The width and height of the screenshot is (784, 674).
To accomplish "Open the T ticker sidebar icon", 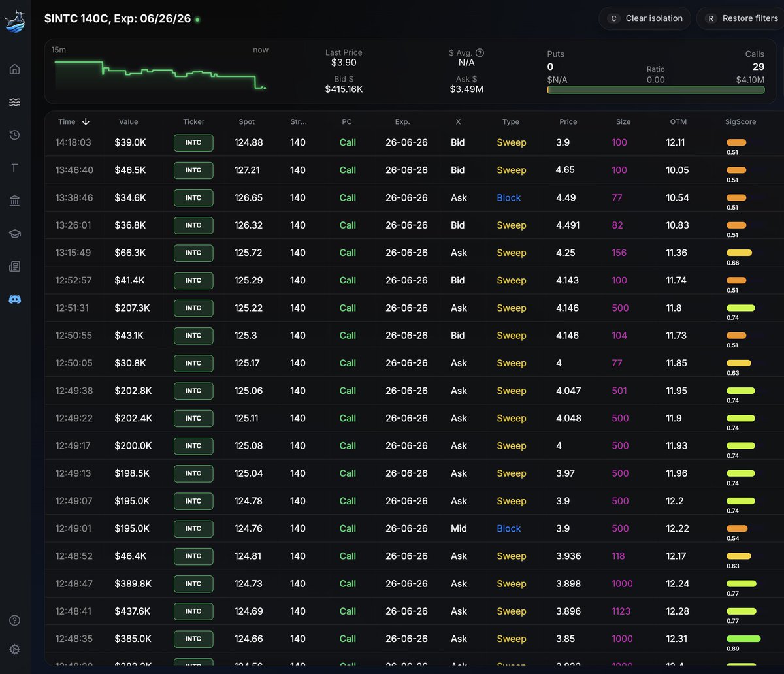I will coord(14,168).
